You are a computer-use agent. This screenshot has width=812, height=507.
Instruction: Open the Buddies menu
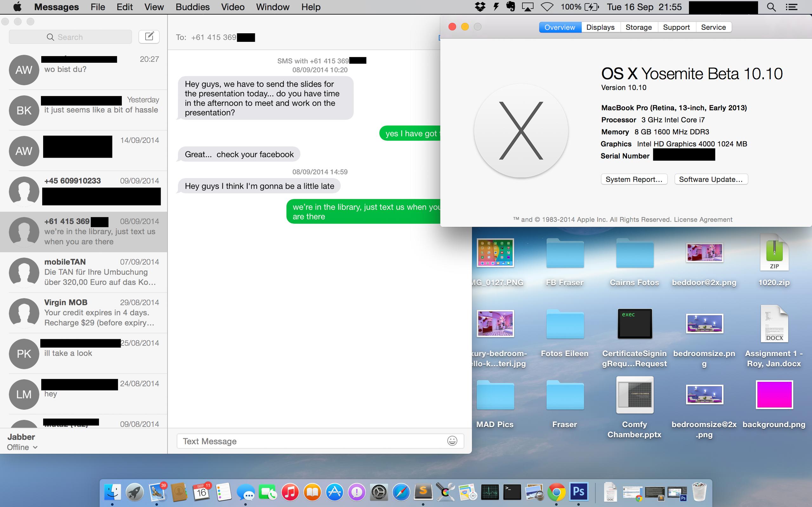(x=193, y=7)
